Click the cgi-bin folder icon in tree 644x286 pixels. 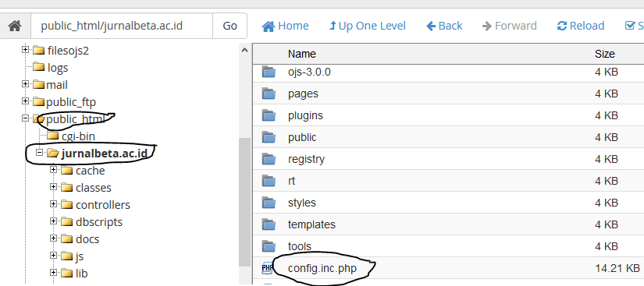tap(52, 136)
